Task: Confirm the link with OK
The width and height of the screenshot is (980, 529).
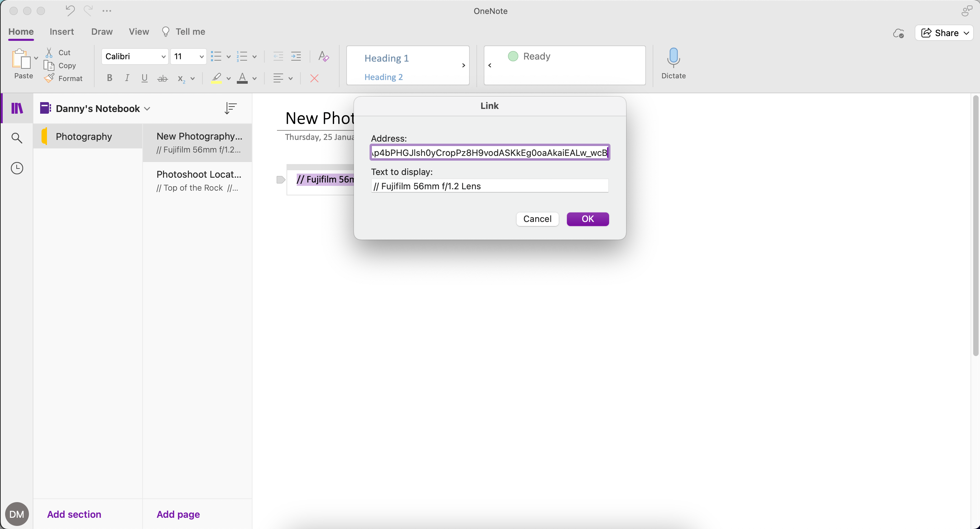Action: (587, 219)
